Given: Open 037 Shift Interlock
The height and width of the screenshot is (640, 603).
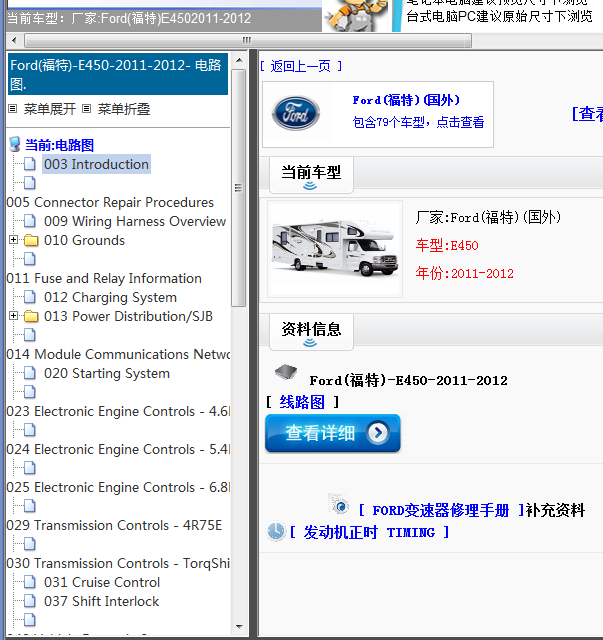Looking at the screenshot, I should (x=101, y=601).
